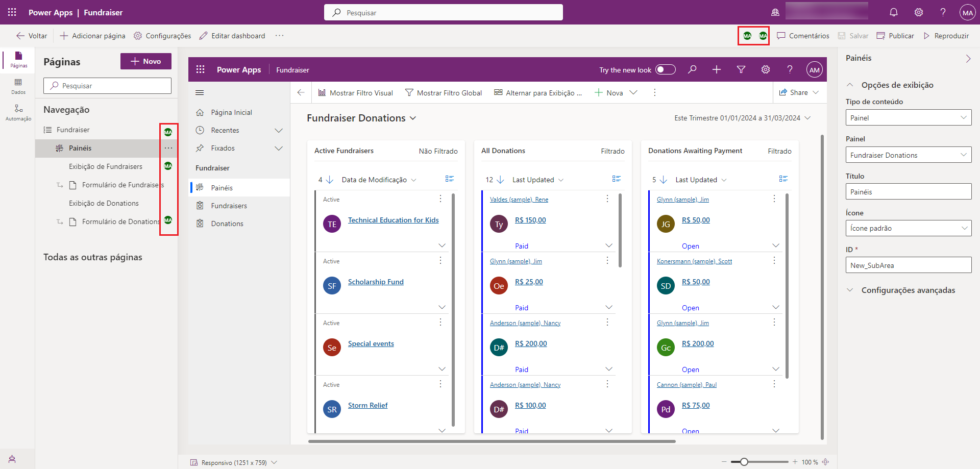
Task: Open the Painel Fundraiser Donations dropdown
Action: click(x=909, y=155)
